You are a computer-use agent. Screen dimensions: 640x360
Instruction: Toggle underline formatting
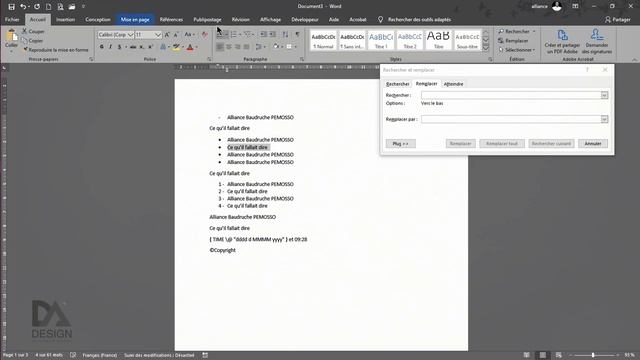click(119, 47)
